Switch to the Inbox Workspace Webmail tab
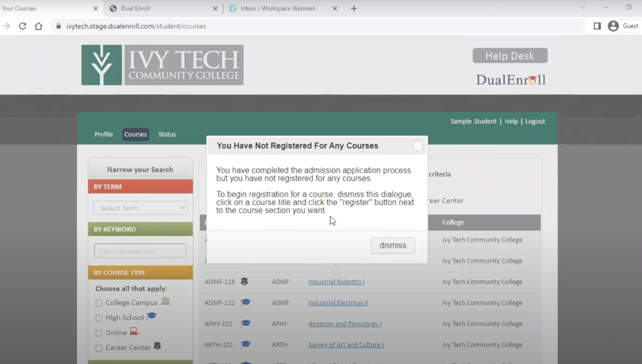The width and height of the screenshot is (642, 364). click(x=278, y=8)
